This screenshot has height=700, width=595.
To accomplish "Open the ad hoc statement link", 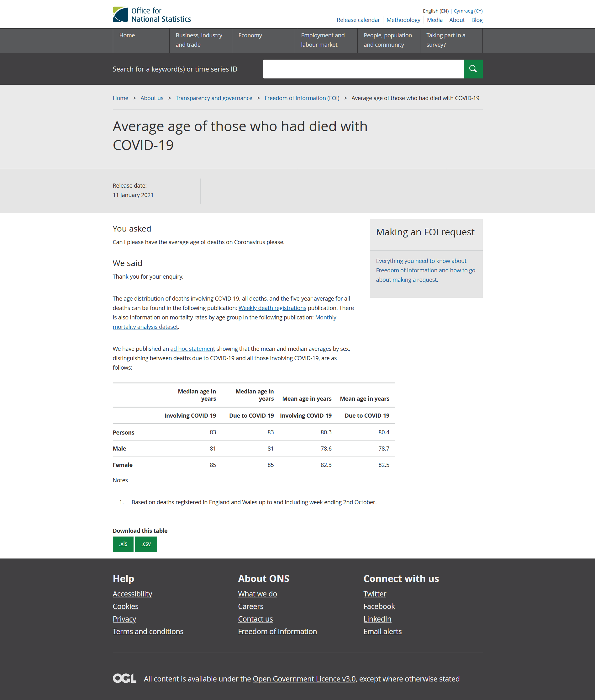I will [192, 349].
